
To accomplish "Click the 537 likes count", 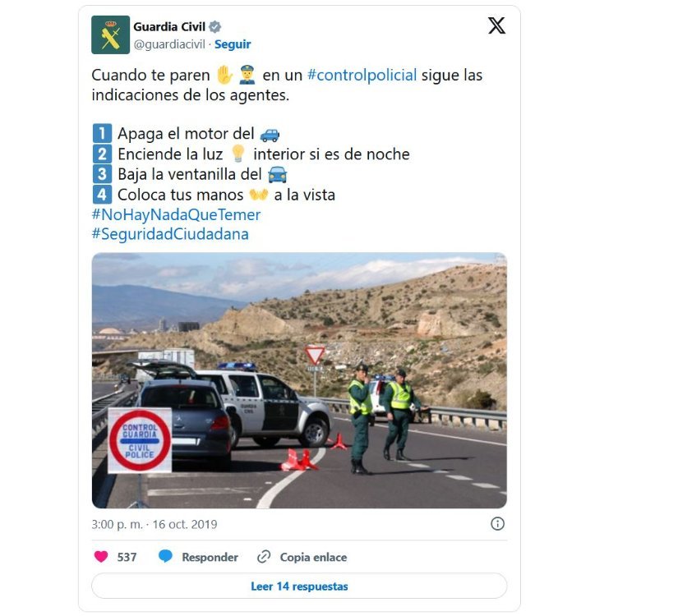I will tap(127, 557).
